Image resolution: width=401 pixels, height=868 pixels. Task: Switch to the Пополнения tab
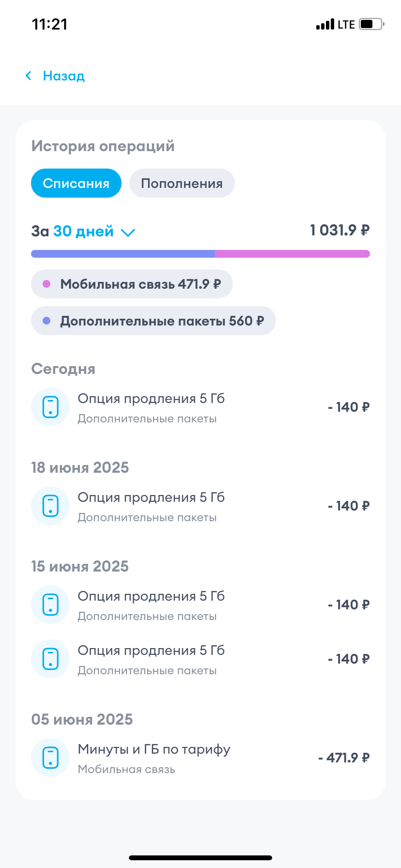click(182, 183)
